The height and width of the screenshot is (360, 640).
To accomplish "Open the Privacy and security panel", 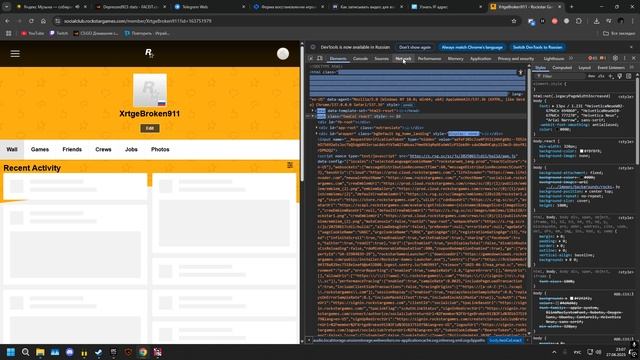I will pyautogui.click(x=516, y=58).
